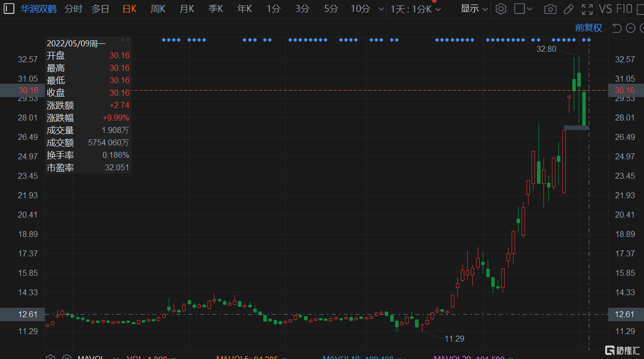Open chart settings gear icon
Image resolution: width=644 pixels, height=359 pixels.
pyautogui.click(x=501, y=9)
